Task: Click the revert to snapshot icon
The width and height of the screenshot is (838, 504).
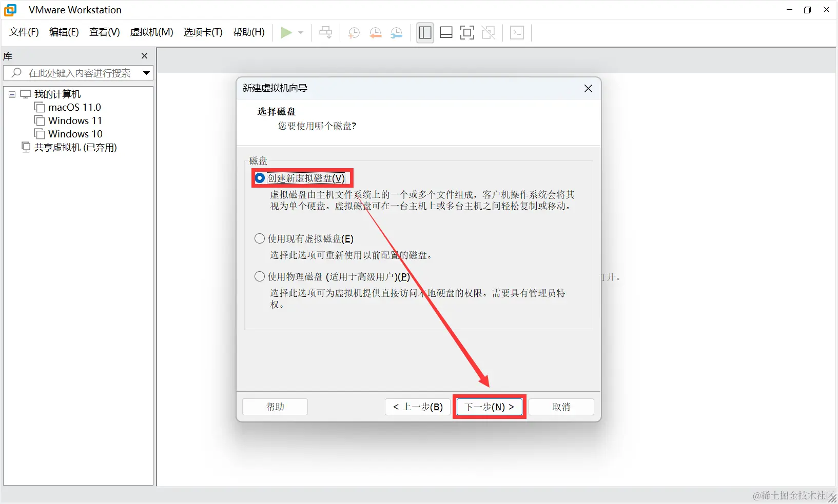Action: [x=376, y=33]
